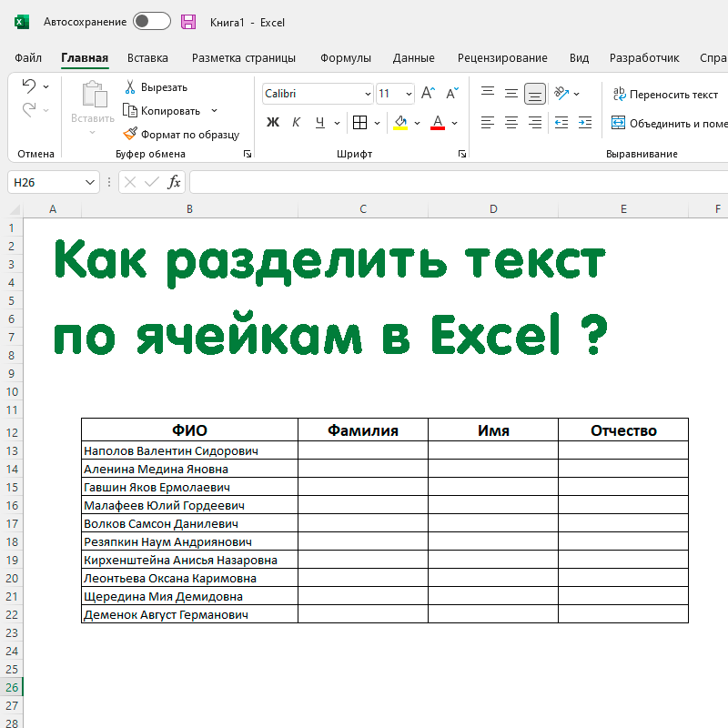The width and height of the screenshot is (728, 728).
Task: Increase indent icon
Action: [x=585, y=123]
